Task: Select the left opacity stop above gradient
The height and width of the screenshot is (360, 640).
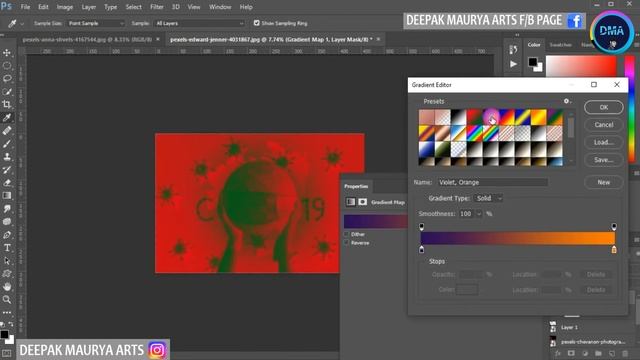Action: point(422,227)
